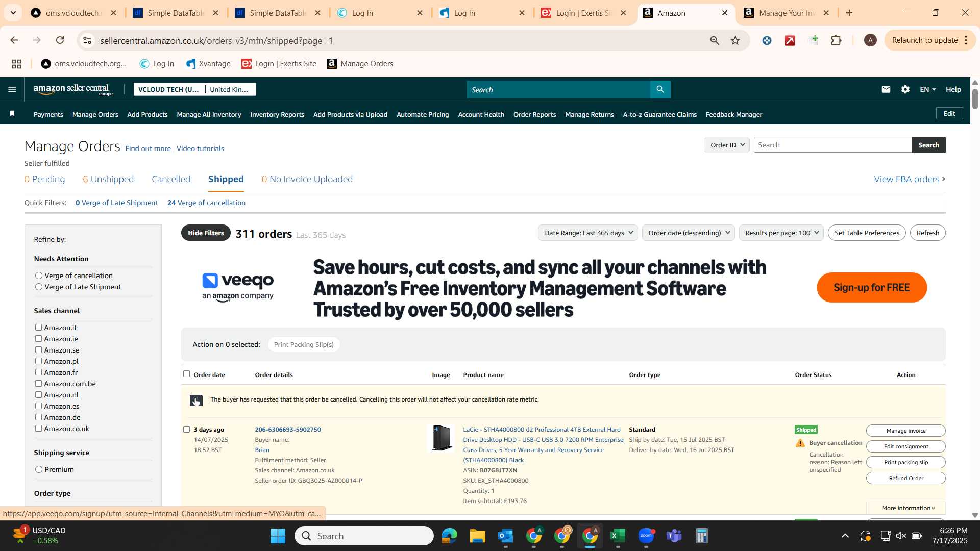Click the Hide Filters button
This screenshot has width=980, height=551.
pyautogui.click(x=206, y=233)
